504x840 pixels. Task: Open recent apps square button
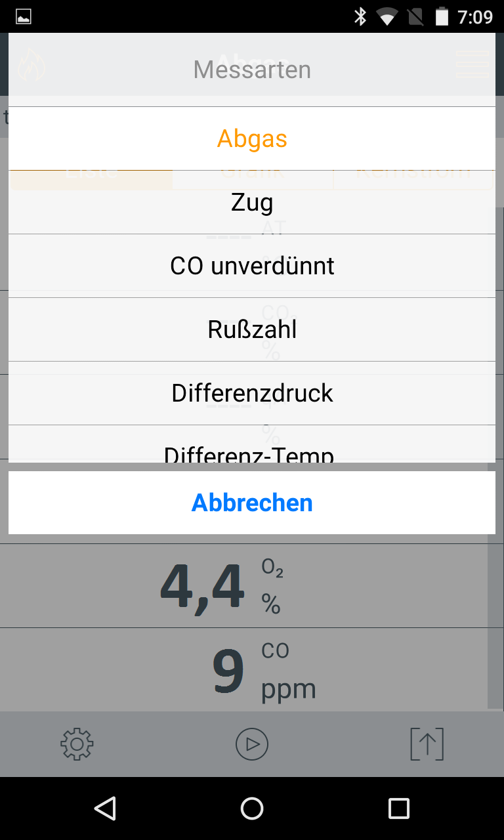pos(399,808)
